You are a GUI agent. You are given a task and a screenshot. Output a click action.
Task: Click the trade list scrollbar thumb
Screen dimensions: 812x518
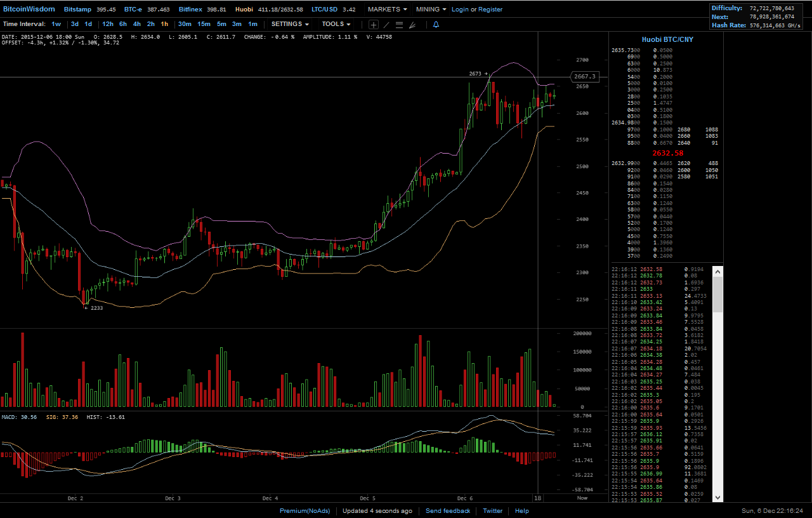pyautogui.click(x=718, y=294)
